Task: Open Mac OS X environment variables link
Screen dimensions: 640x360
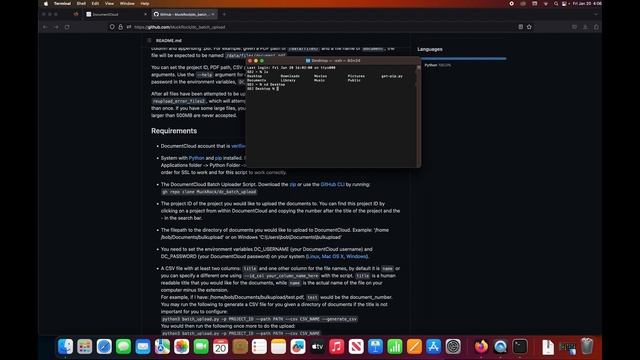Action: pos(333,256)
